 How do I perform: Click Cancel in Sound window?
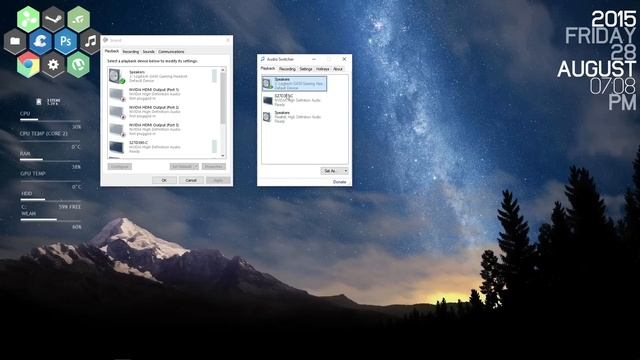[191, 180]
